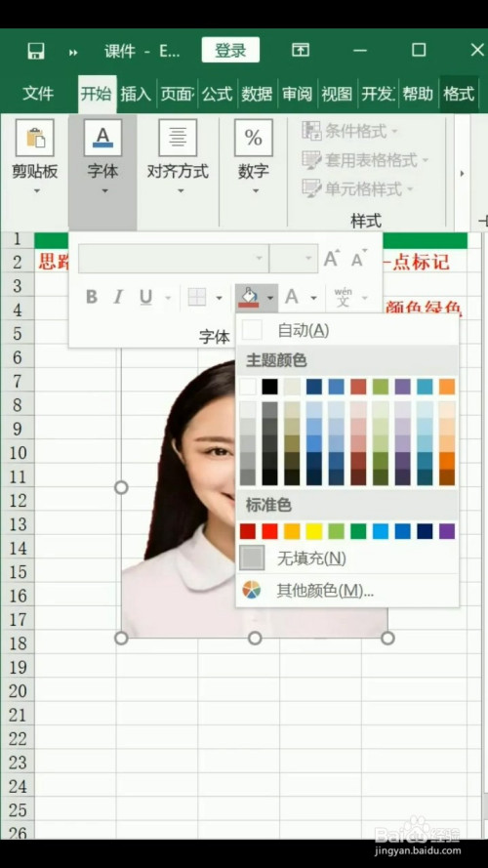Pick the purple theme color swatch
The image size is (488, 868).
pos(403,387)
